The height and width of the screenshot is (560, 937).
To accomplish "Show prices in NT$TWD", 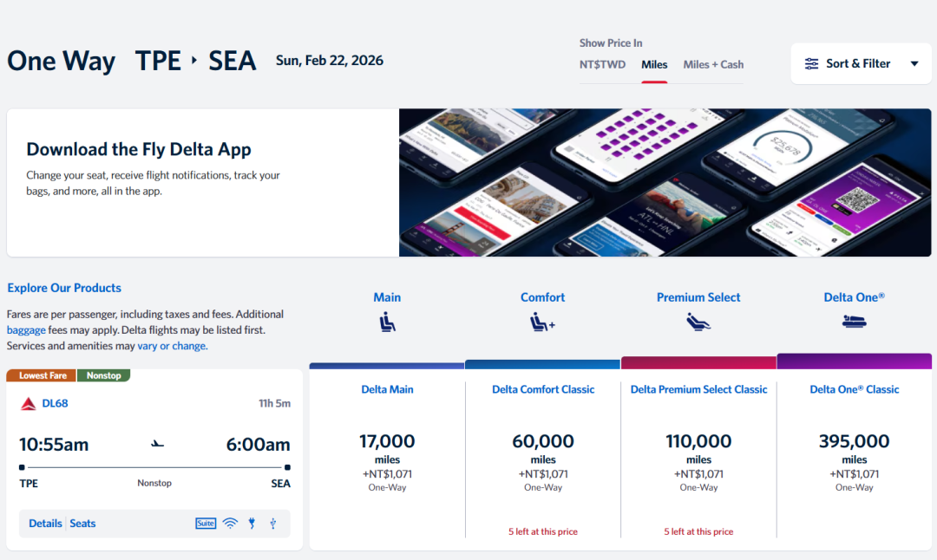I will click(602, 64).
